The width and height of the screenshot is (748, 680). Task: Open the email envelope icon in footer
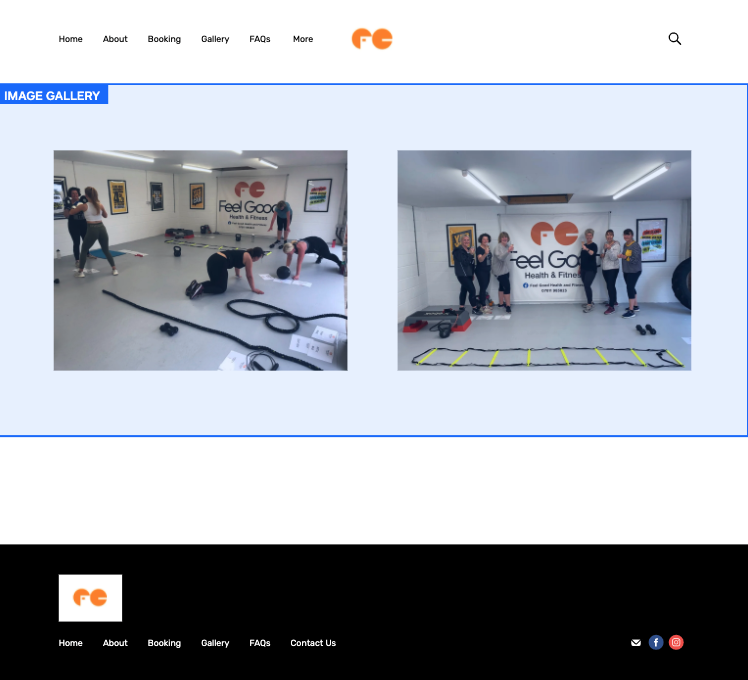(x=636, y=643)
